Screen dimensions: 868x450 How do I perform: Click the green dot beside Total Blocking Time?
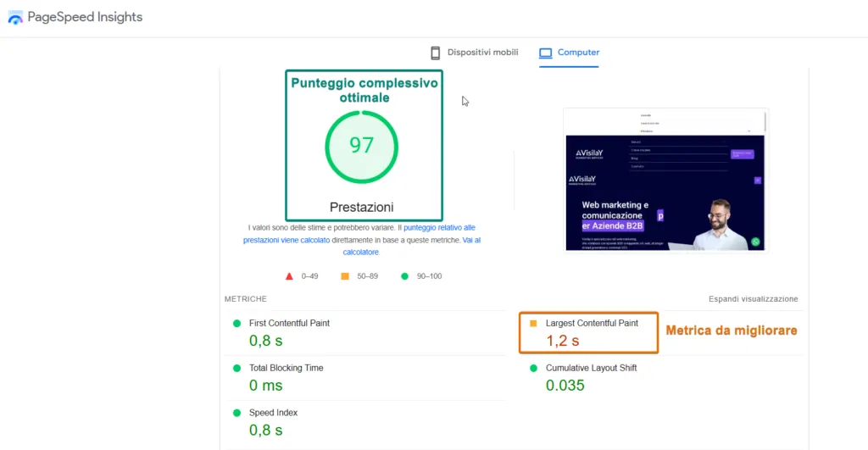[237, 368]
